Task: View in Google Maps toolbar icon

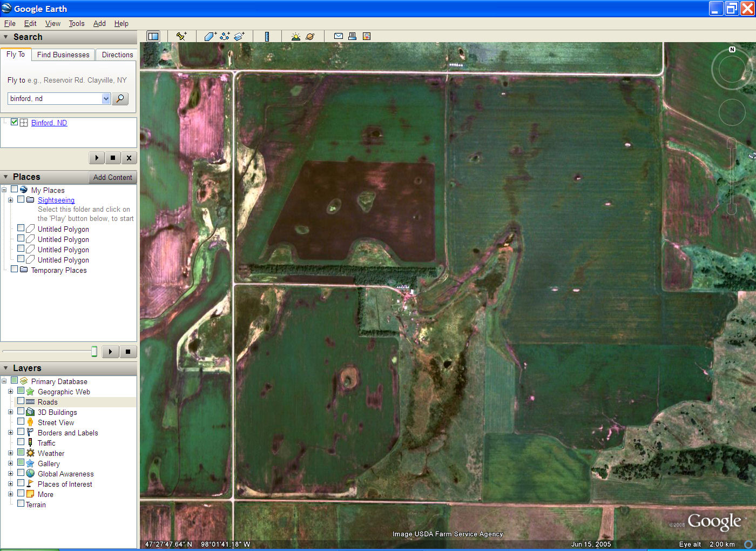Action: tap(367, 36)
